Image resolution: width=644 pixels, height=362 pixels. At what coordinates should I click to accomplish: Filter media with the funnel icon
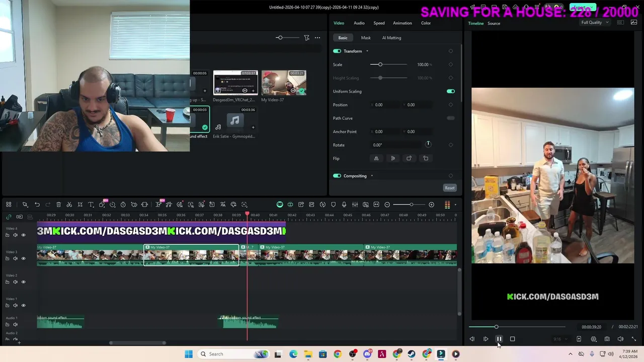(306, 38)
